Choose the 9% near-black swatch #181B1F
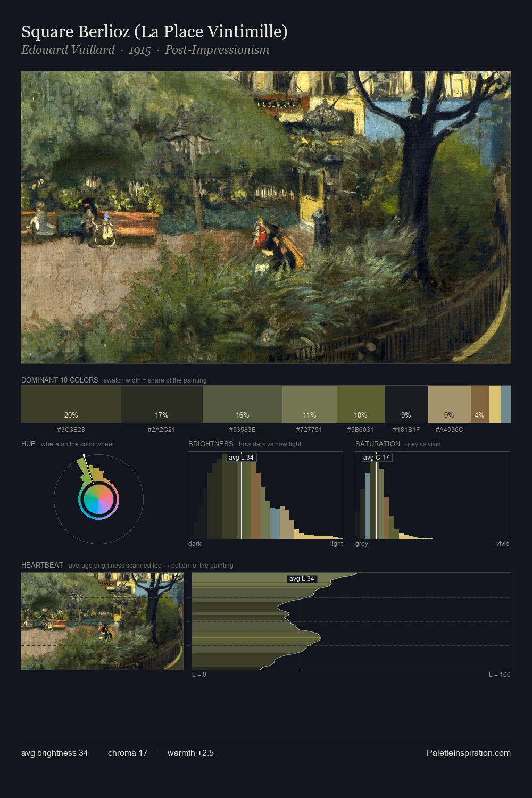Image resolution: width=532 pixels, height=798 pixels. tap(406, 404)
